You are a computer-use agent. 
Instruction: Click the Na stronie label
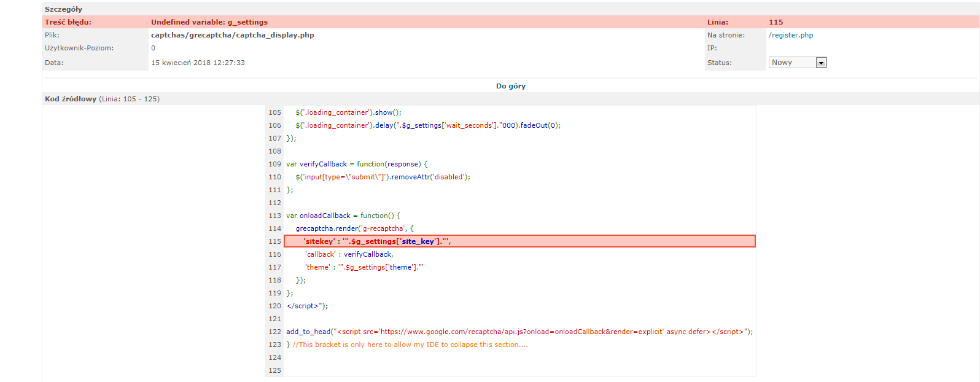(x=726, y=35)
